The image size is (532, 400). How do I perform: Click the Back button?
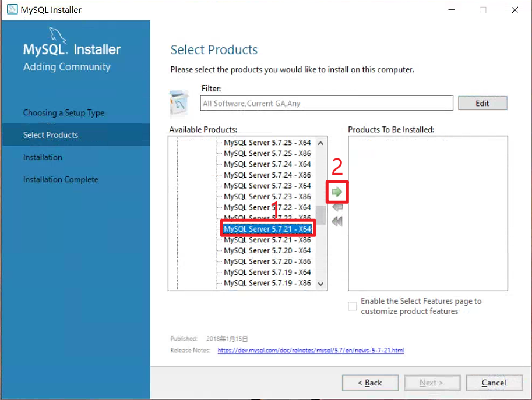pos(370,383)
